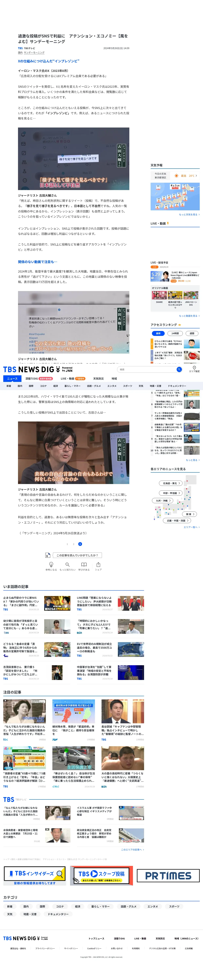Open the LIVE・動画 tab
The height and width of the screenshot is (980, 203).
pos(73,379)
